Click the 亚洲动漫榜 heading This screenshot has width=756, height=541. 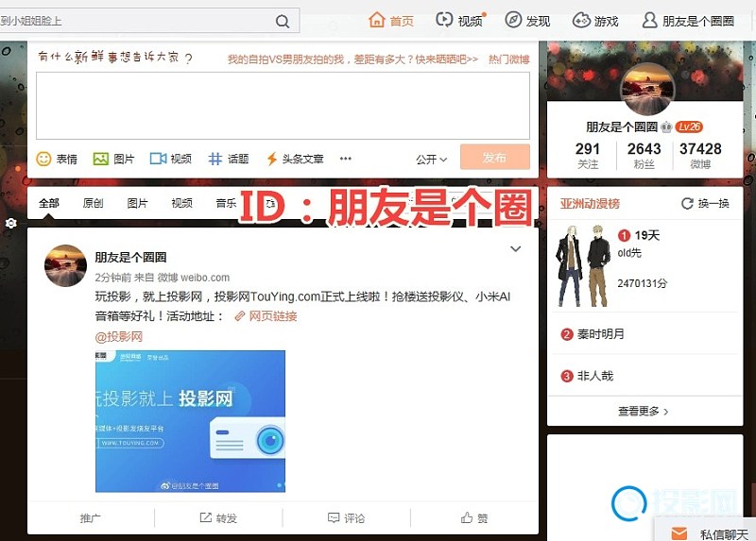point(590,204)
